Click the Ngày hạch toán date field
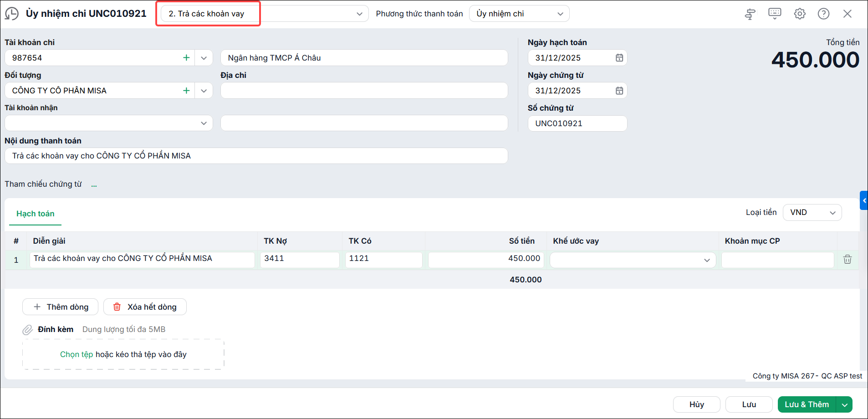 tap(577, 58)
